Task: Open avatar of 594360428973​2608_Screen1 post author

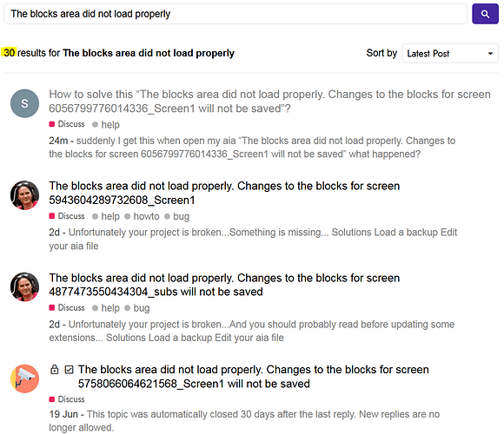Action: tap(24, 195)
